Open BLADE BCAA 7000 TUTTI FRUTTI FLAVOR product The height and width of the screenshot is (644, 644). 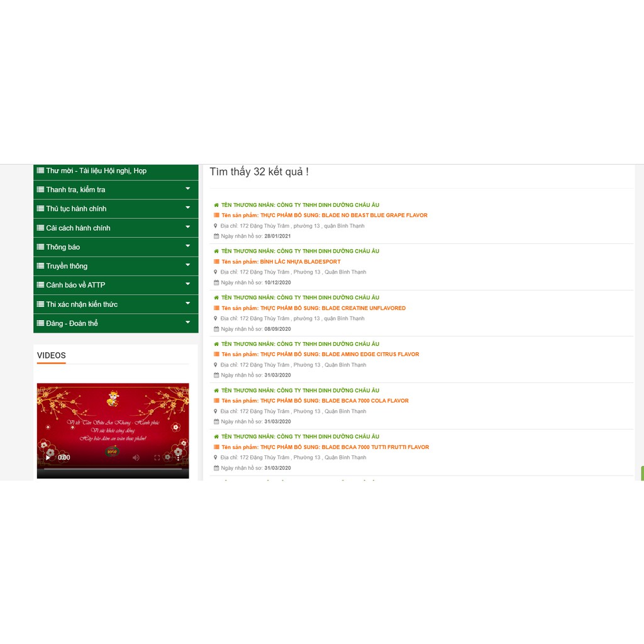(325, 447)
